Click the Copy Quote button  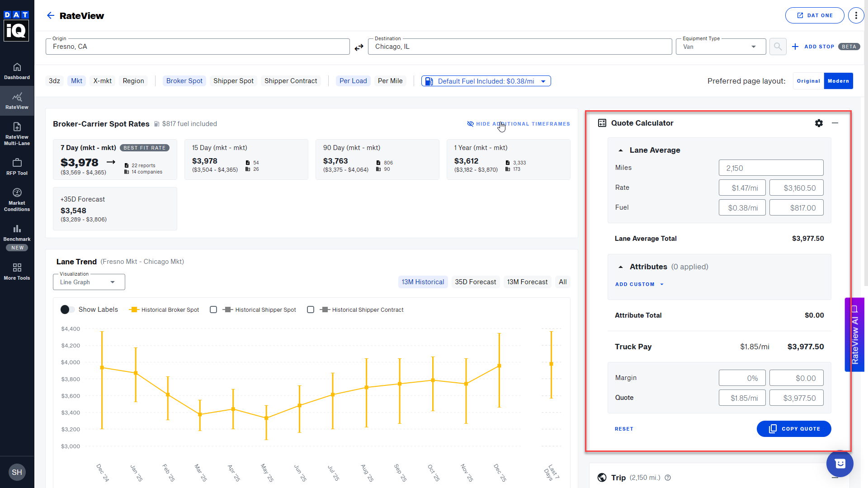pos(793,429)
